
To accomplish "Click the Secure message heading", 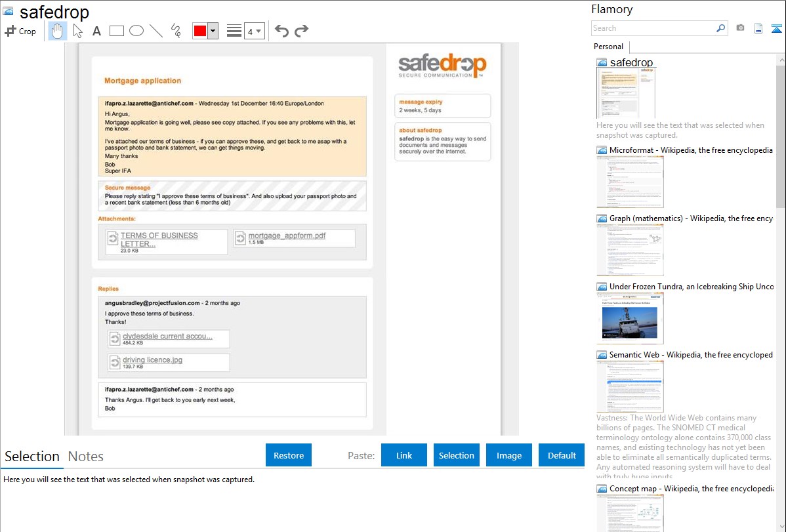I will click(x=127, y=188).
